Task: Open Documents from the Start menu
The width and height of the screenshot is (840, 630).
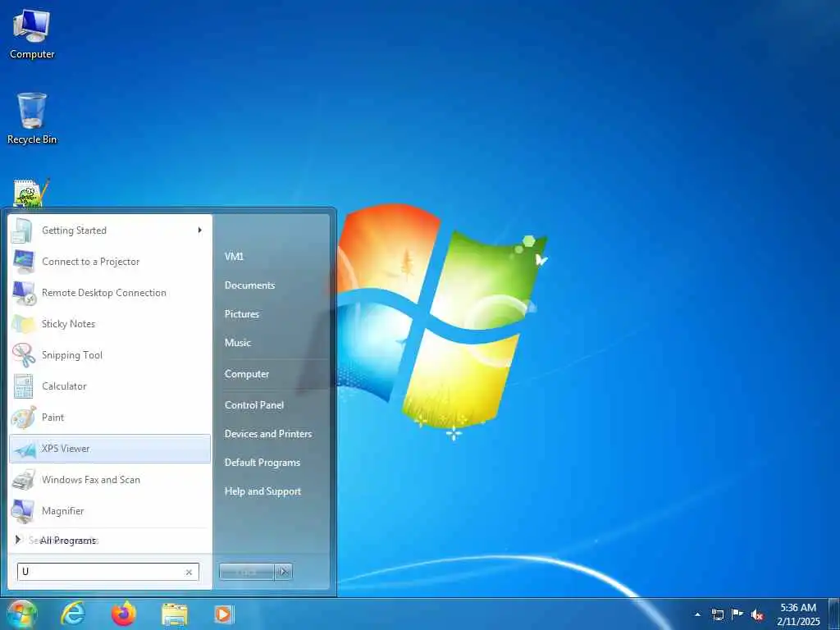Action: (x=249, y=285)
